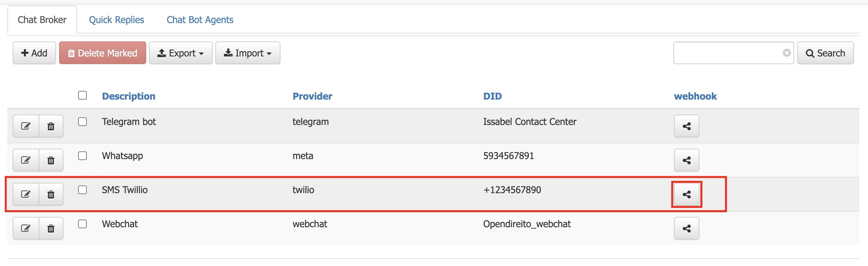Open the Telegram bot webhook share icon

(x=686, y=126)
